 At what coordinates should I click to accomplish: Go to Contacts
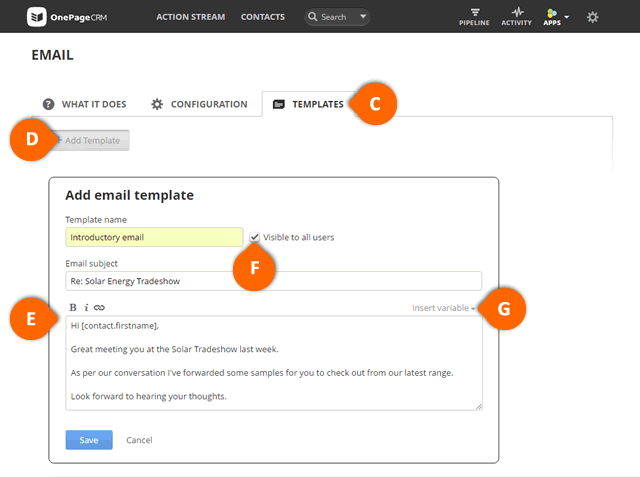(263, 17)
